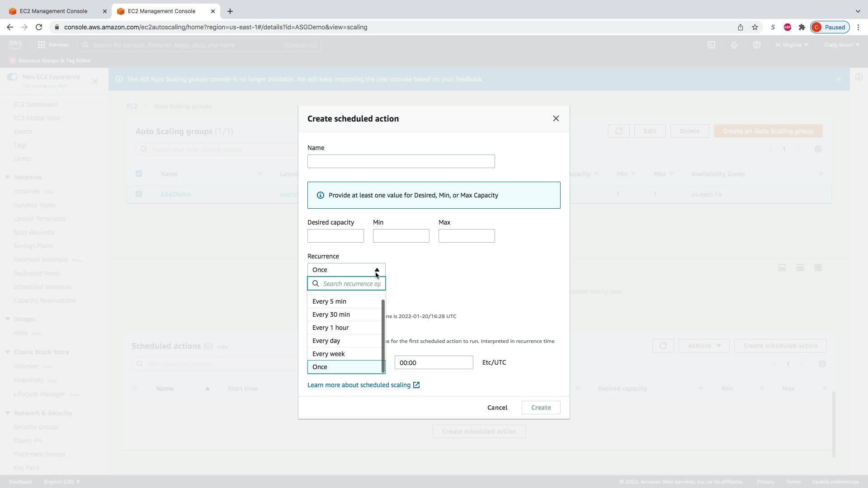Toggle the select-all checkbox in table header
868x488 pixels.
pos(139,174)
